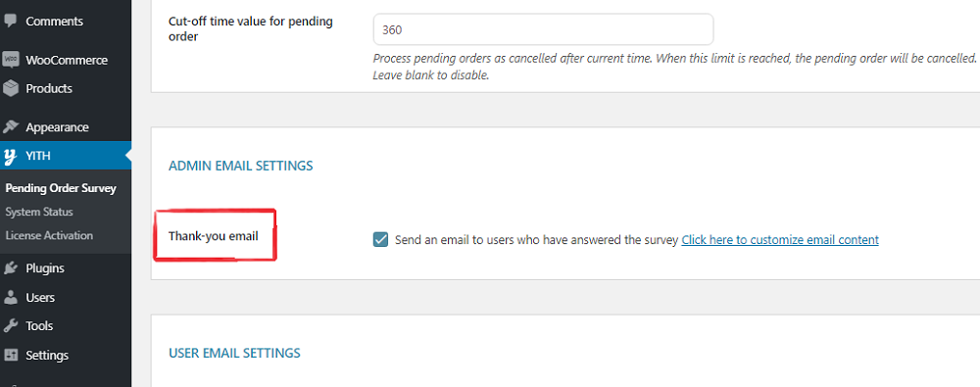The height and width of the screenshot is (387, 980).
Task: Click the Plugins plug icon
Action: (x=10, y=268)
